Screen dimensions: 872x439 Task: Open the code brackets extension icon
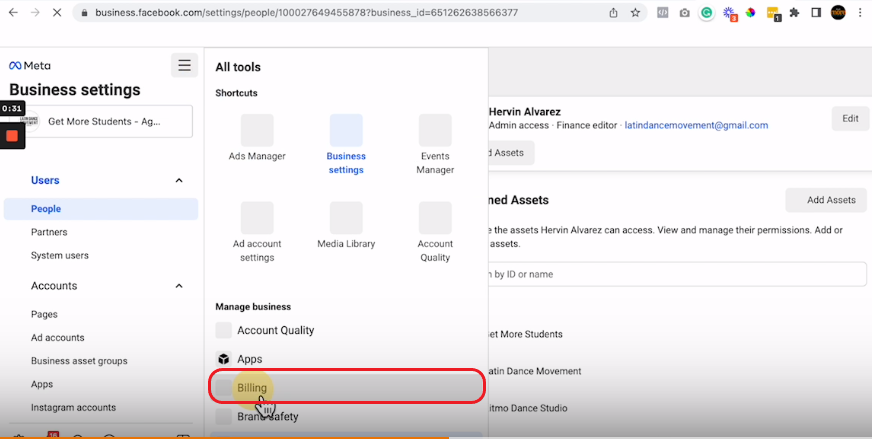tap(662, 12)
